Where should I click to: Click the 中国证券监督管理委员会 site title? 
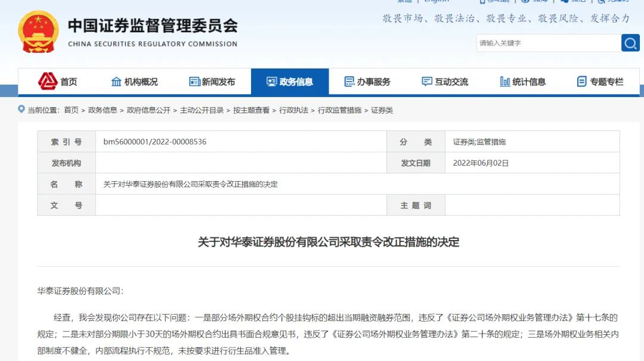[x=153, y=26]
